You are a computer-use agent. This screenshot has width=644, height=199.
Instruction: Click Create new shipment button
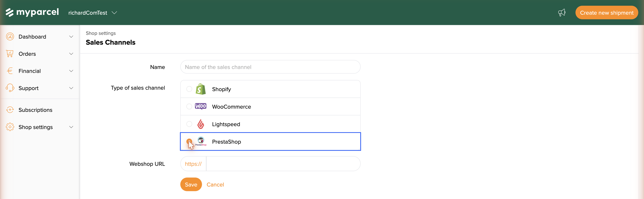point(607,12)
